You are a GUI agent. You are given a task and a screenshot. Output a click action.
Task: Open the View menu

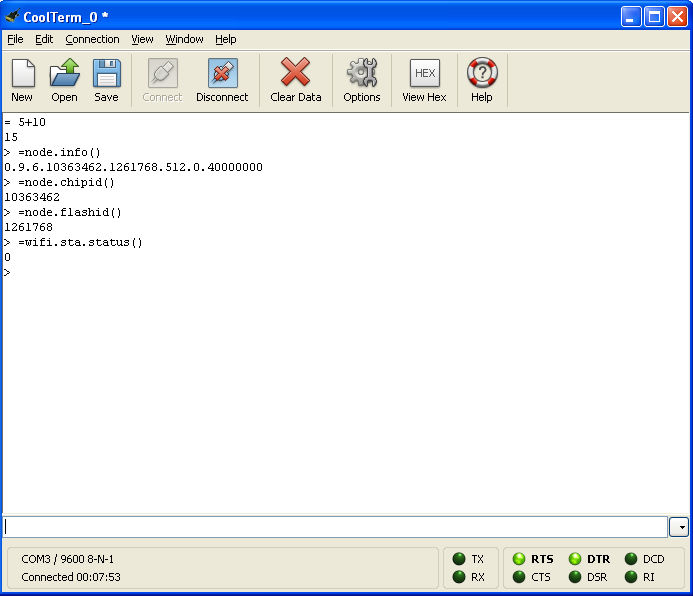(142, 40)
